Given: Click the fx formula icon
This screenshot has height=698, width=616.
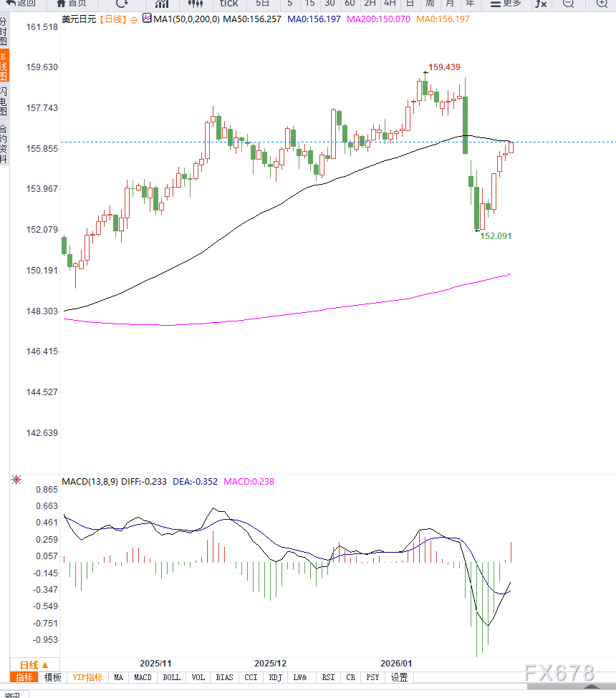Looking at the screenshot, I should [x=541, y=4].
